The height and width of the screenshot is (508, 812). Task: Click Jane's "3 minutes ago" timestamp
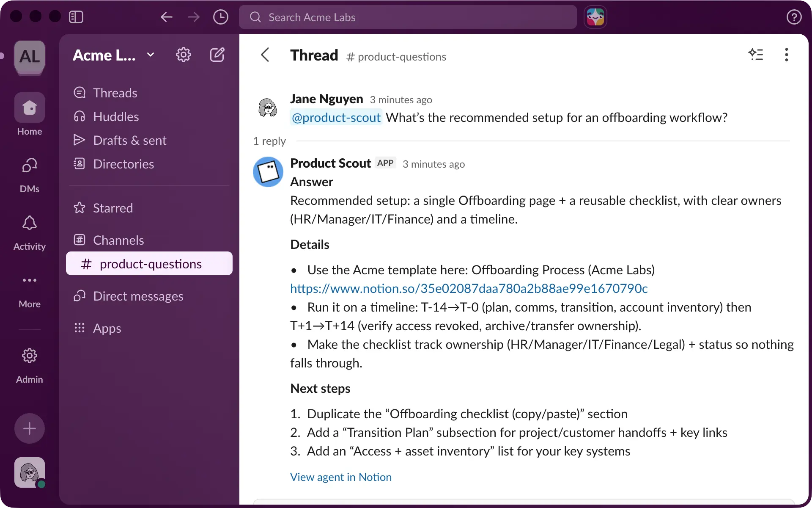pyautogui.click(x=401, y=100)
